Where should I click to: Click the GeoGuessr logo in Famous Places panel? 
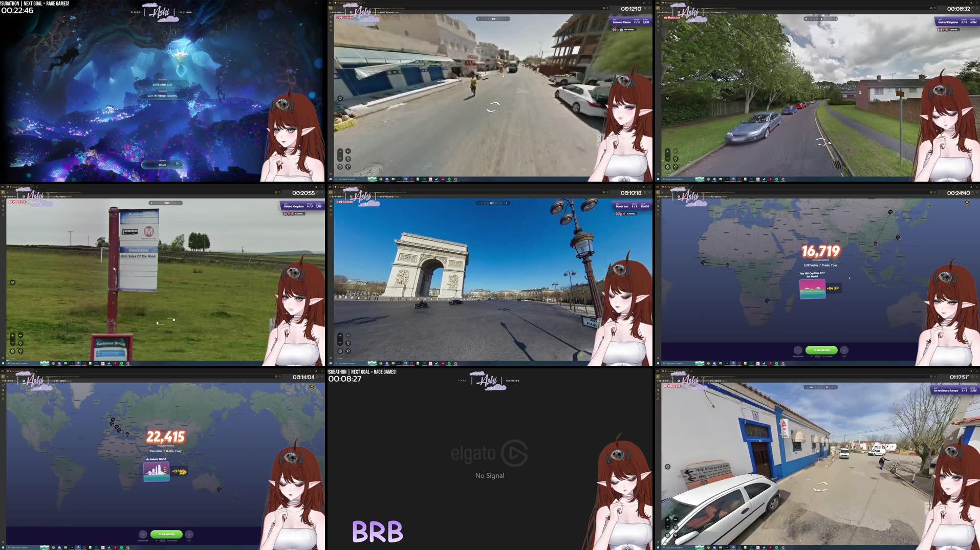pyautogui.click(x=344, y=17)
